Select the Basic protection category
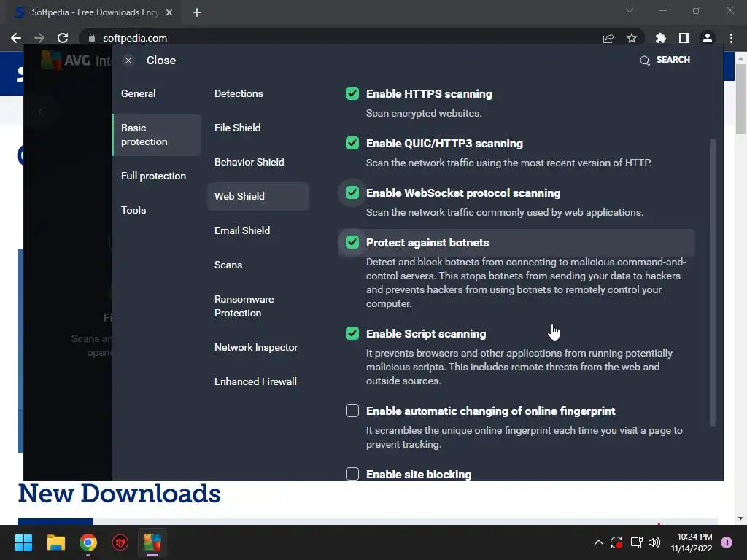This screenshot has height=560, width=747. pos(157,135)
